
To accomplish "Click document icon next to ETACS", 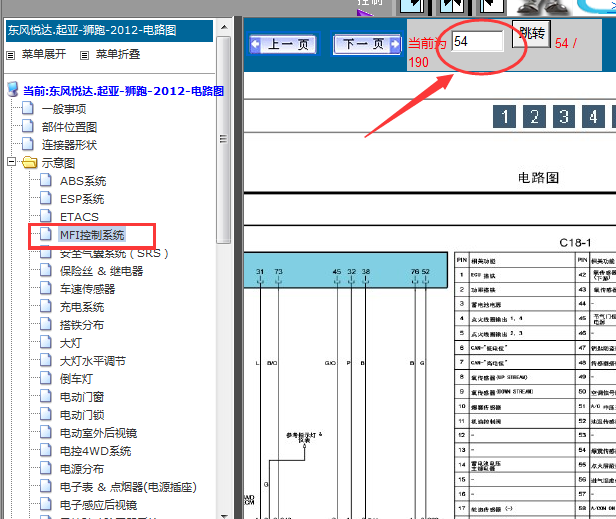I will point(46,216).
